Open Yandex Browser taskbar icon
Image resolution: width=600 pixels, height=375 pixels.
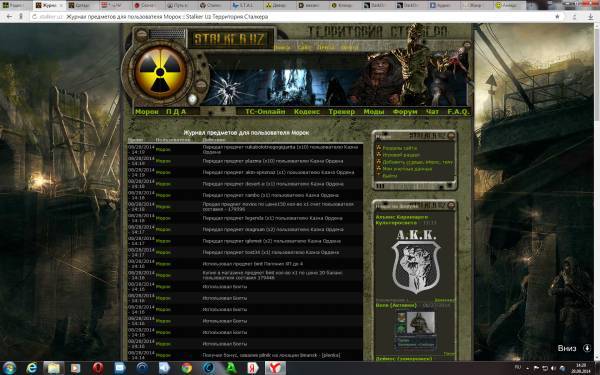pos(275,368)
